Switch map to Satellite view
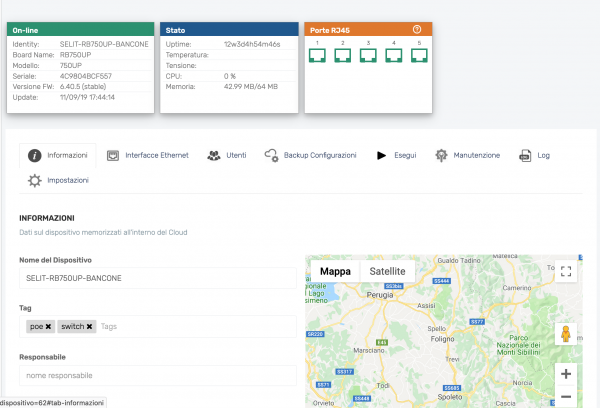600x408 pixels. pos(387,271)
